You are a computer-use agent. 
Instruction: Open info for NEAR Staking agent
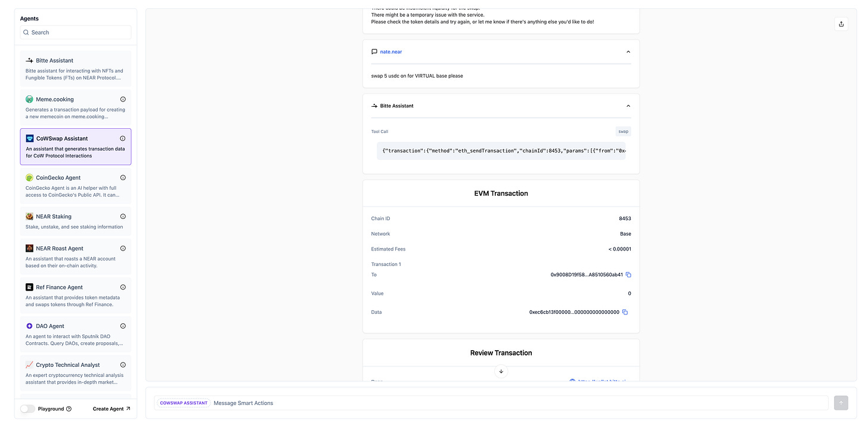(x=123, y=217)
